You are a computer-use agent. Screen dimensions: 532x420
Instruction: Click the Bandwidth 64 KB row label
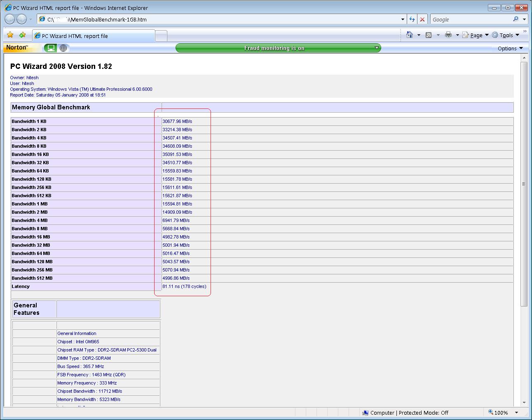point(30,171)
